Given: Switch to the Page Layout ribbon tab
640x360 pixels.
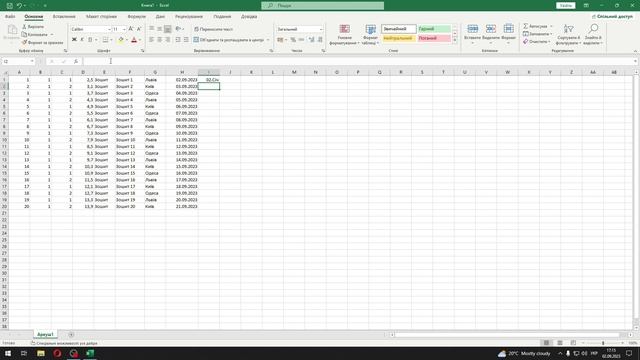Looking at the screenshot, I should pos(101,17).
